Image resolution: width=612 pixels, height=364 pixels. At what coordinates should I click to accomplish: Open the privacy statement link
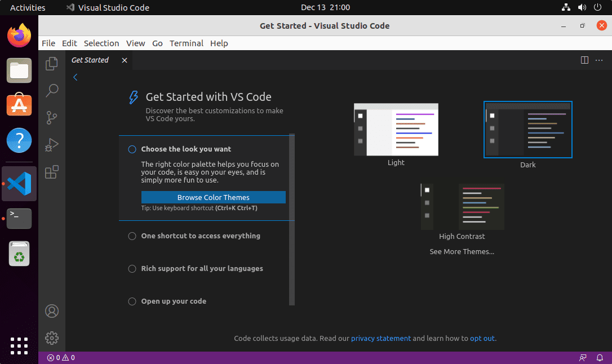pos(381,338)
